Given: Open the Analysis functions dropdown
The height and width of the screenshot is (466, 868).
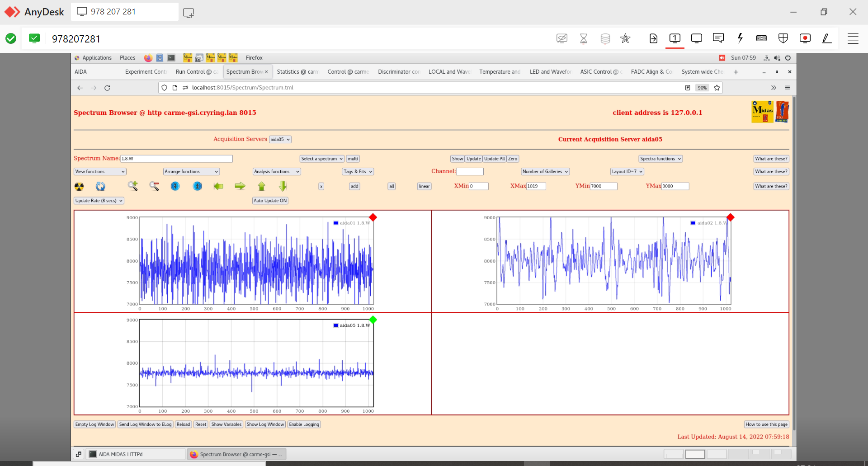Looking at the screenshot, I should [276, 172].
